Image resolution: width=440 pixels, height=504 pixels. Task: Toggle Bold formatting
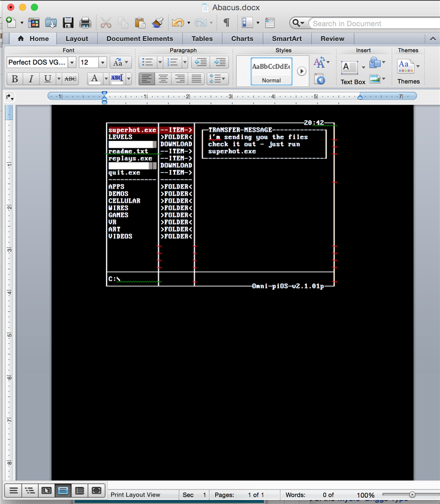(15, 79)
